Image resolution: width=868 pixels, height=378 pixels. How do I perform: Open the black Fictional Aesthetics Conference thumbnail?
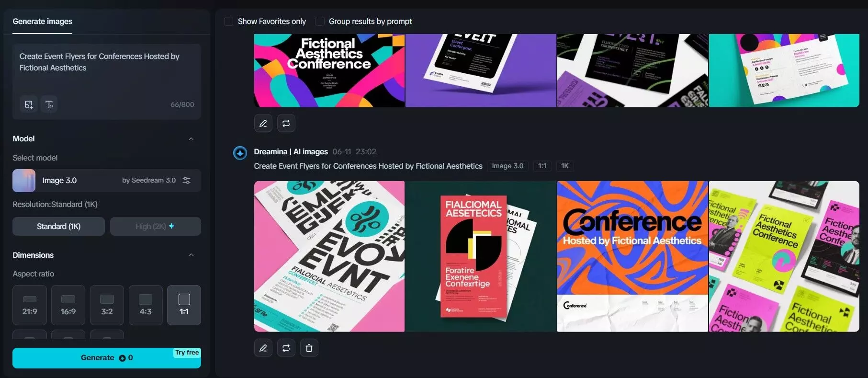point(329,70)
